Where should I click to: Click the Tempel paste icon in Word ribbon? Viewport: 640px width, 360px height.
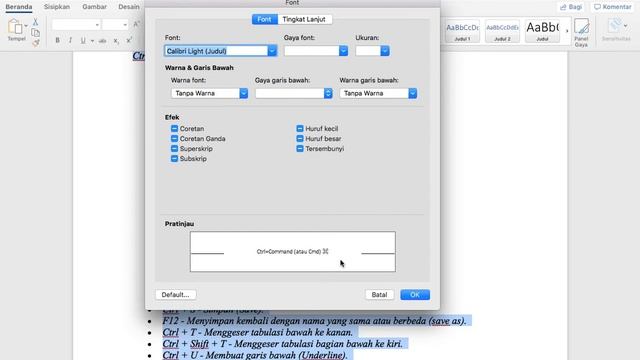(15, 27)
